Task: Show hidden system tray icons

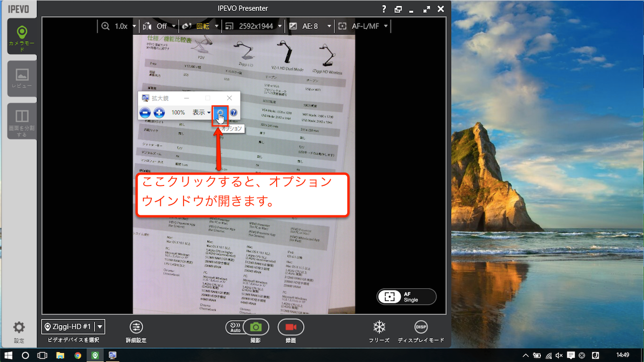Action: (x=525, y=355)
